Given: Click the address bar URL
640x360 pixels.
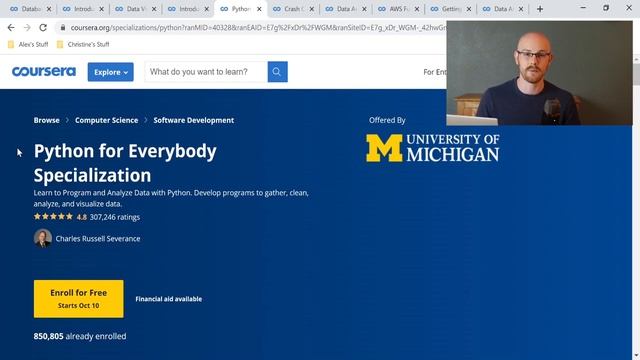Looking at the screenshot, I should 257,28.
